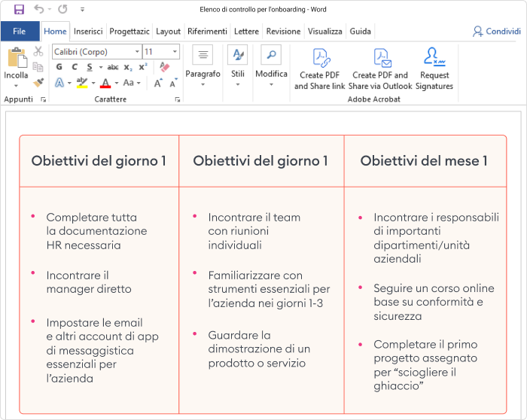Open the Quick Access Toolbar customize arrow
This screenshot has height=420, width=527.
82,10
